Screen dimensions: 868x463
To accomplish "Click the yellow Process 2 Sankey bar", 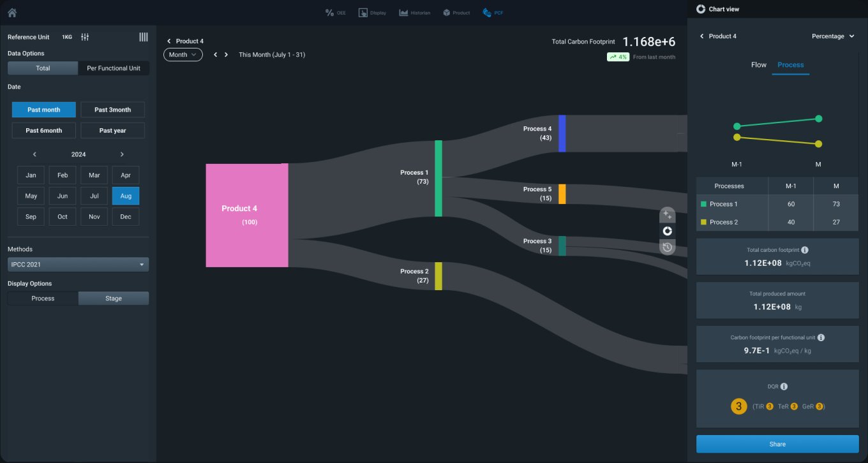I will (x=438, y=276).
